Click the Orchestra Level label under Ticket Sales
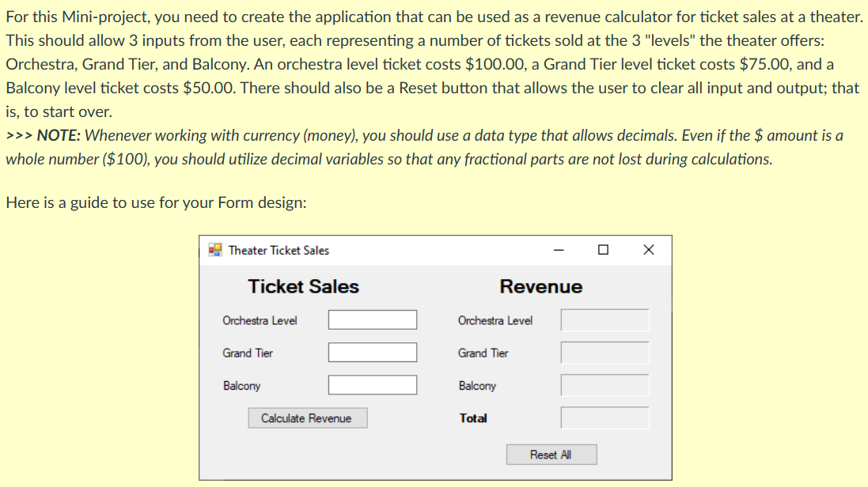Screen dimensions: 868x487 (x=260, y=320)
